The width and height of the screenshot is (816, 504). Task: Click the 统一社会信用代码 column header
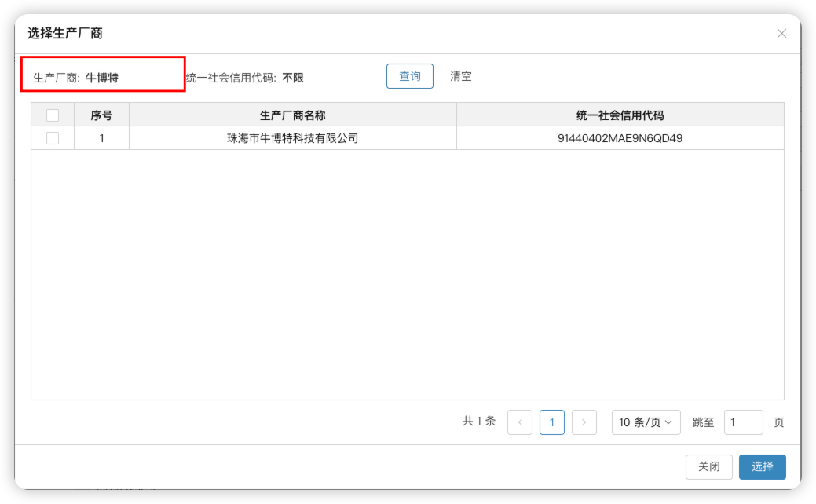(620, 115)
